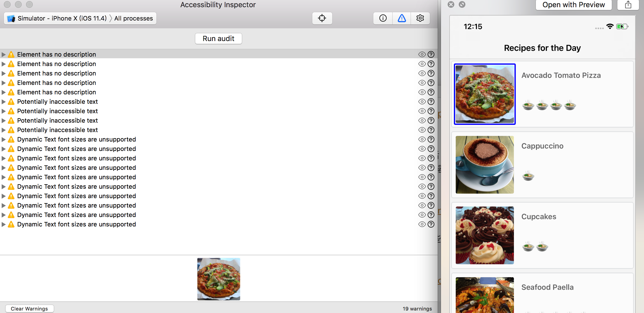Viewport: 644px width, 313px height.
Task: Toggle eye icon for last Dynamic Text warning
Action: coord(422,224)
